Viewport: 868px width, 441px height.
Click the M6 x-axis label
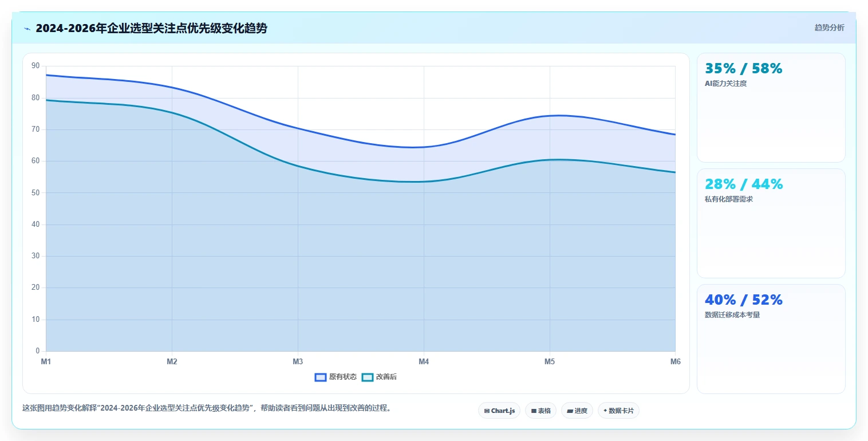coord(675,361)
